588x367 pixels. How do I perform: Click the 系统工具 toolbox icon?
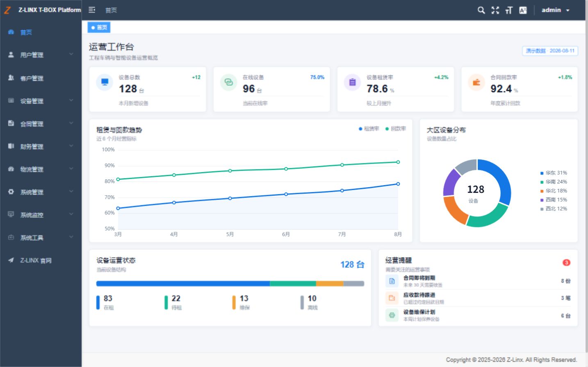coord(11,237)
